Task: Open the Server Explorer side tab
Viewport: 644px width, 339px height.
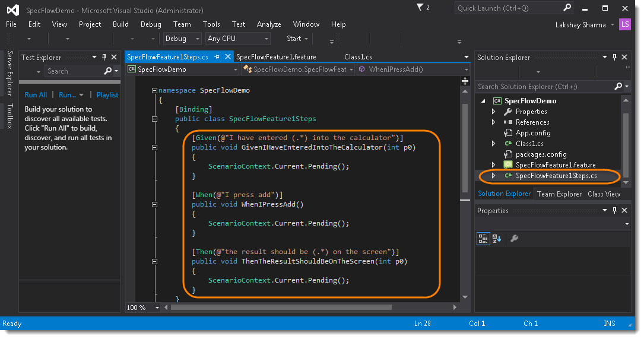Action: (x=10, y=73)
